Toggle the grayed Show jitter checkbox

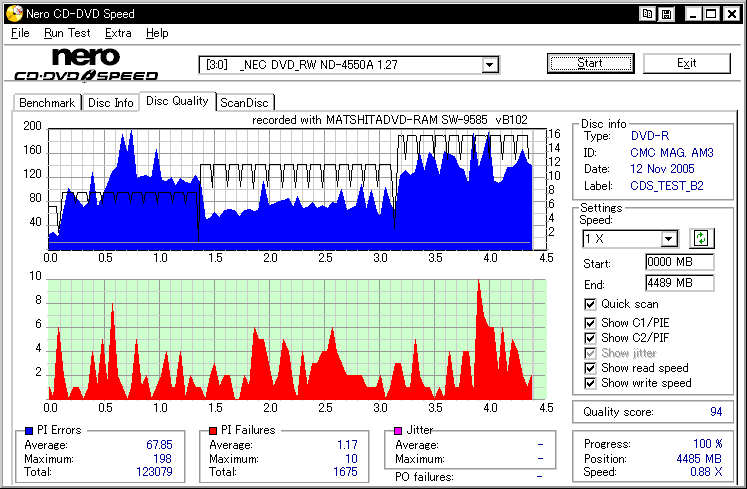coord(590,353)
